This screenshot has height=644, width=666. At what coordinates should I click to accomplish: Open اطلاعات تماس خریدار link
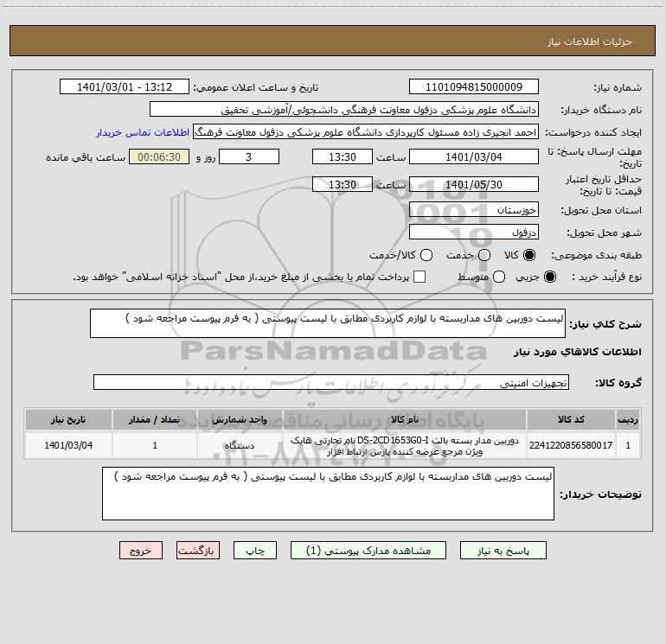click(143, 132)
